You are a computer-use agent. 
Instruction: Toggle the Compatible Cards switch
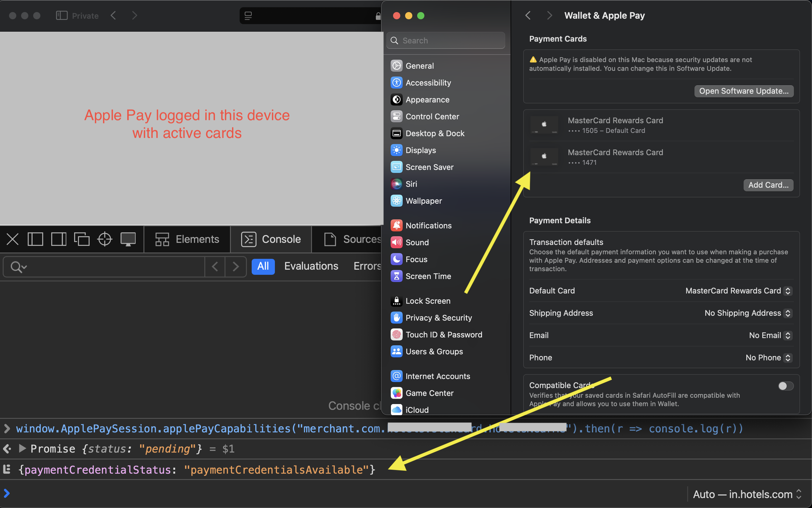(x=785, y=386)
